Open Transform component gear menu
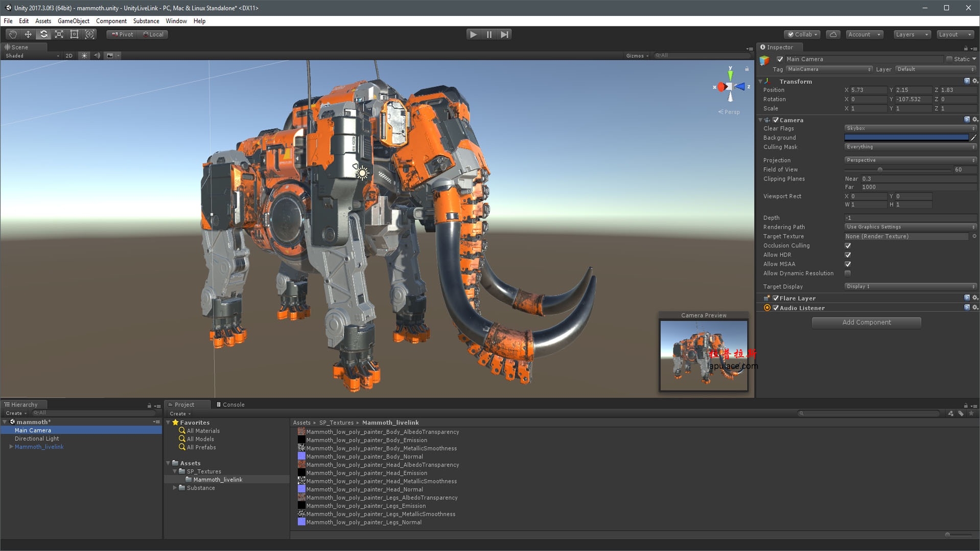The height and width of the screenshot is (551, 980). 975,81
